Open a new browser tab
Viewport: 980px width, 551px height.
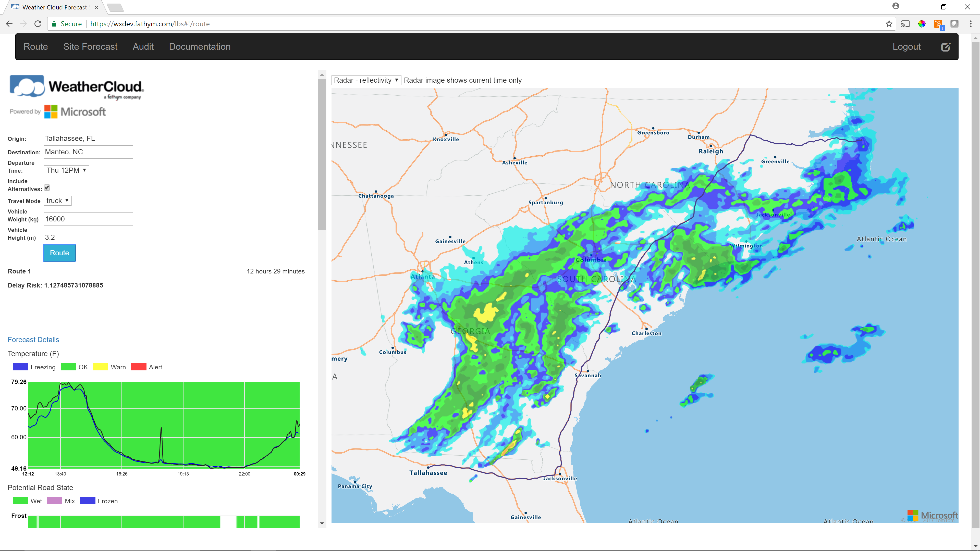click(115, 7)
